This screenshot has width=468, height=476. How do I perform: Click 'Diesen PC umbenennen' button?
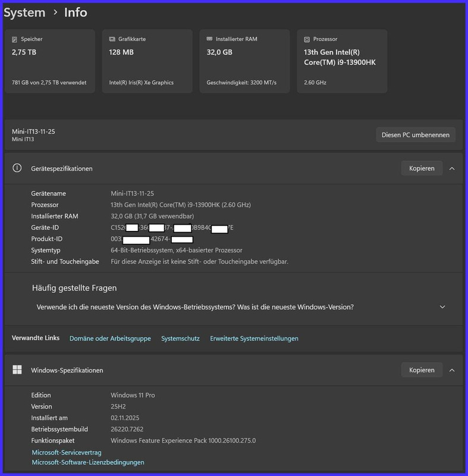[416, 135]
